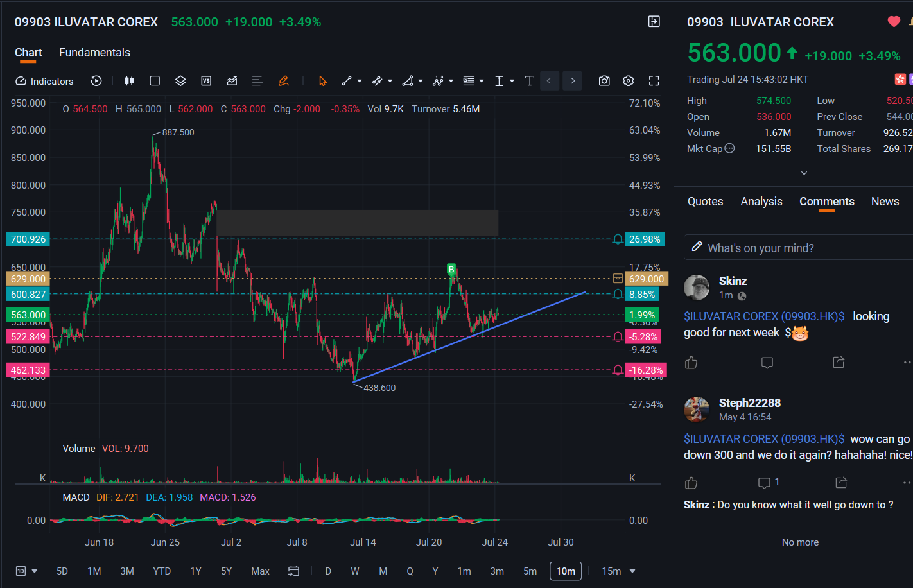Share Steph22288's comment
This screenshot has height=588, width=913.
[x=841, y=483]
